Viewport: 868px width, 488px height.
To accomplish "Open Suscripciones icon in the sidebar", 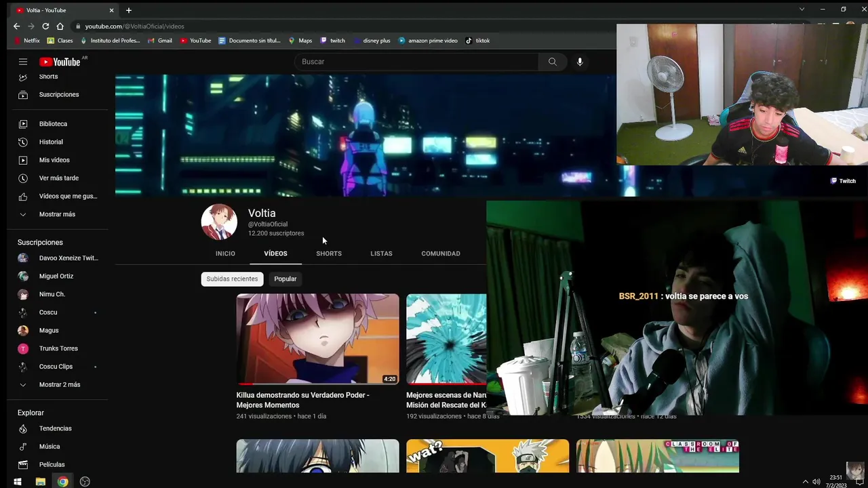I will click(23, 94).
